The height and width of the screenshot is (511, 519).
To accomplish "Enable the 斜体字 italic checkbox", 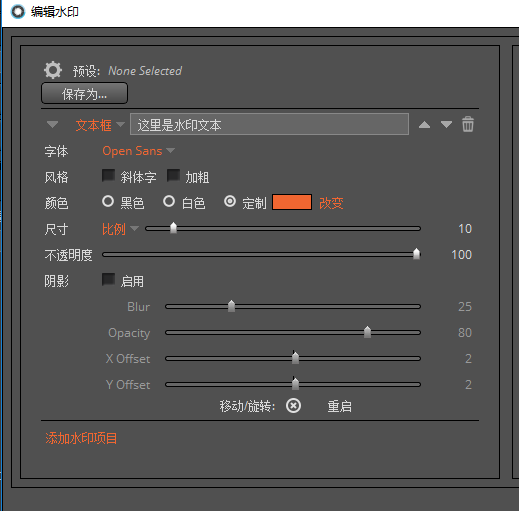I will pos(108,176).
